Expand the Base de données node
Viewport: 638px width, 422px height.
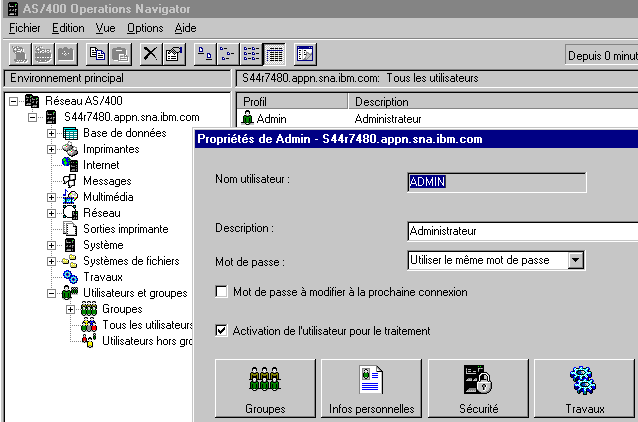click(51, 133)
